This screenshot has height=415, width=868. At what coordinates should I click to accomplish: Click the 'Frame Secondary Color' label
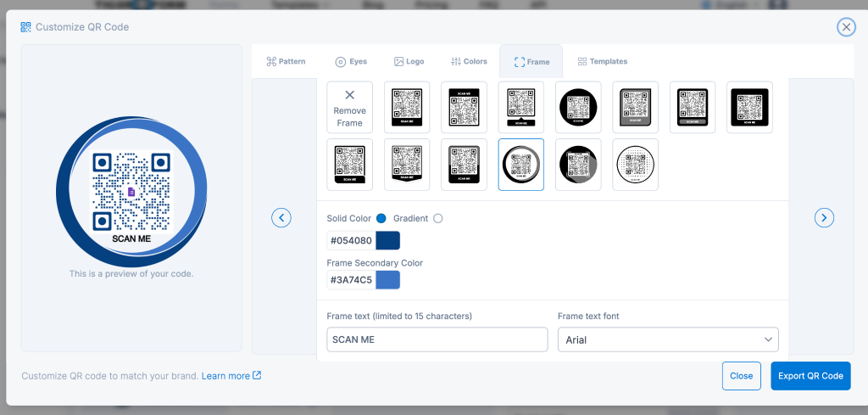point(375,262)
